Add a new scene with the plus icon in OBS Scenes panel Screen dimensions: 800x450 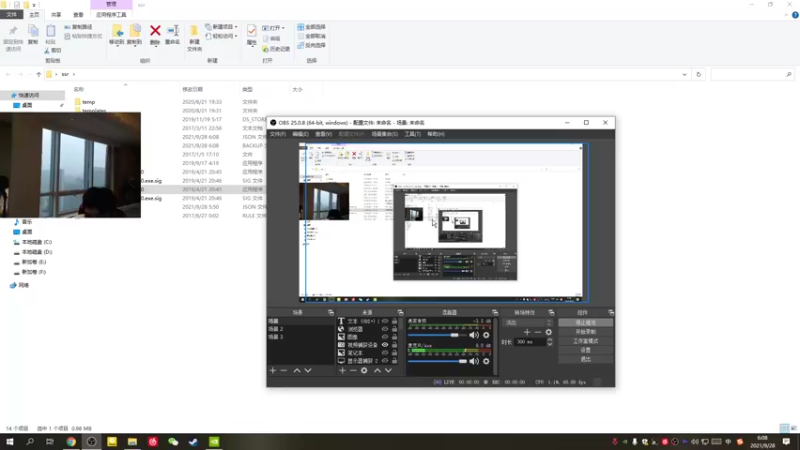tap(273, 370)
